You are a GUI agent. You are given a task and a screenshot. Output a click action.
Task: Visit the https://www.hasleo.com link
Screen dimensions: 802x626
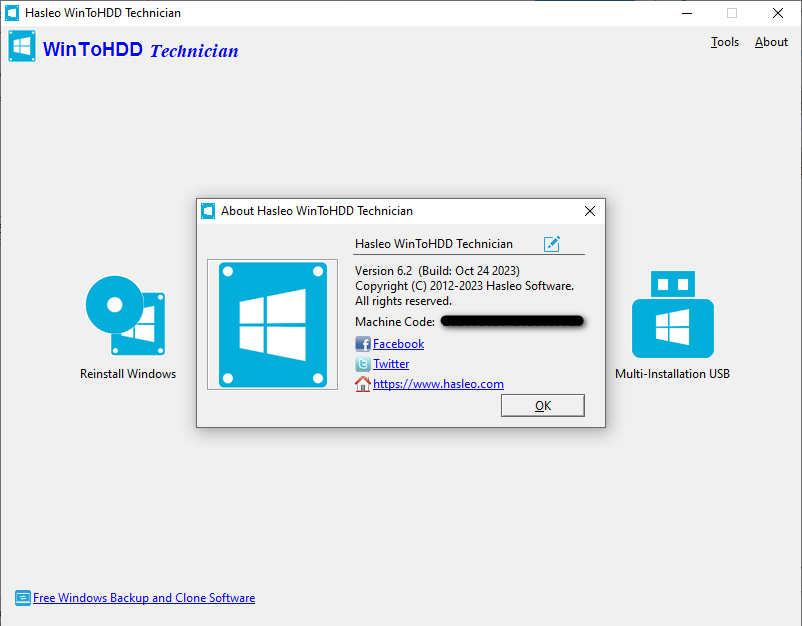pos(438,384)
